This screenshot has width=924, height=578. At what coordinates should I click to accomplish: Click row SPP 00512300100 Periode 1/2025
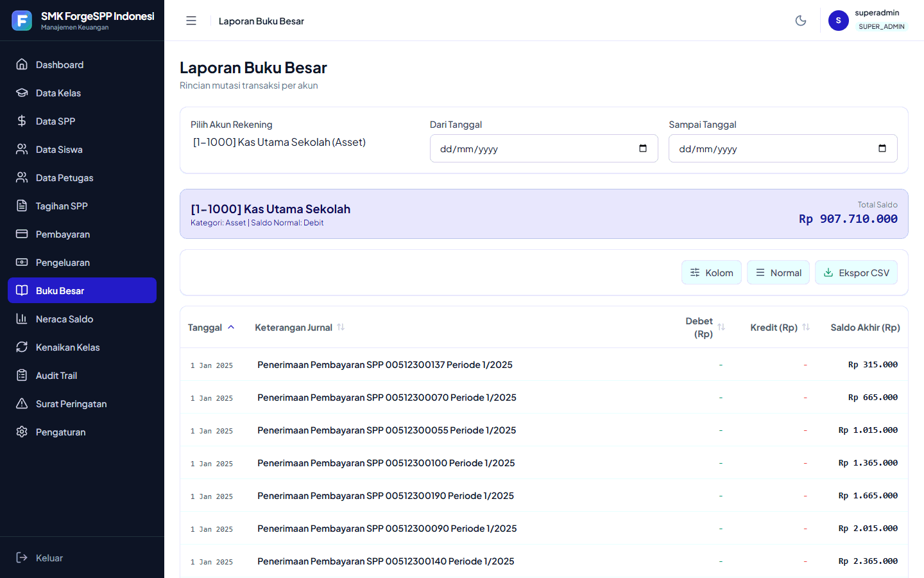[x=544, y=463]
